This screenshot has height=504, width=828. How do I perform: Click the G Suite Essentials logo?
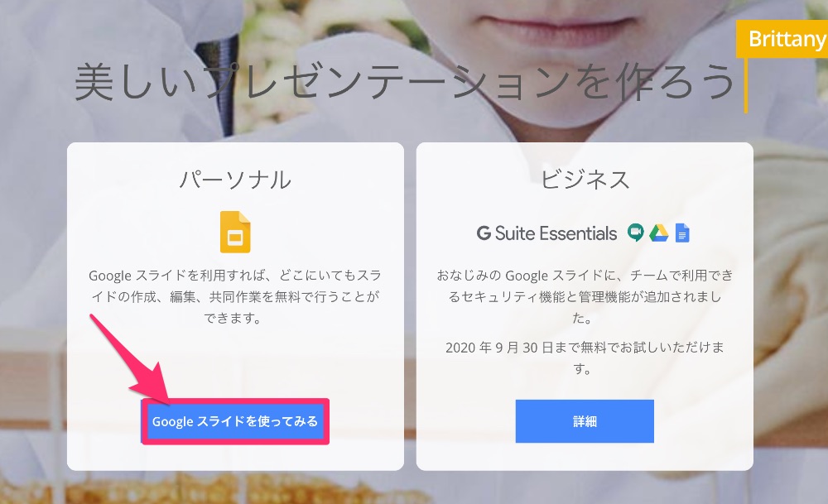[546, 233]
